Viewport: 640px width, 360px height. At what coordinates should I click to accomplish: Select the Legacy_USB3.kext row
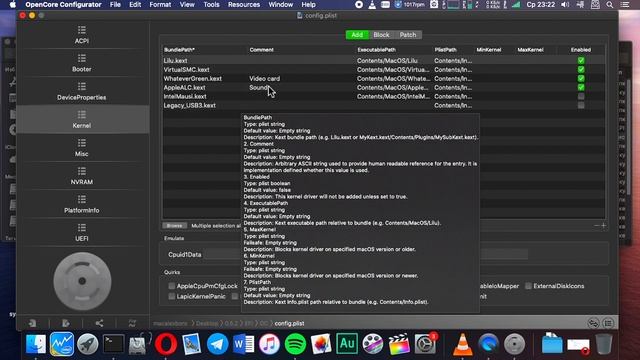click(384, 105)
